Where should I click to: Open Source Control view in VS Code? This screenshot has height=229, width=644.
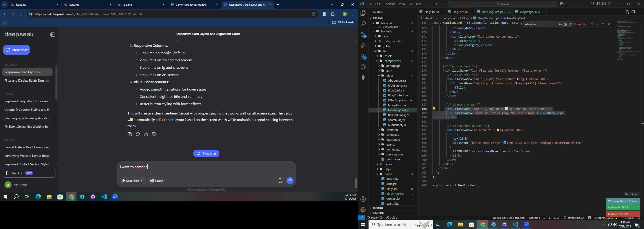click(363, 35)
